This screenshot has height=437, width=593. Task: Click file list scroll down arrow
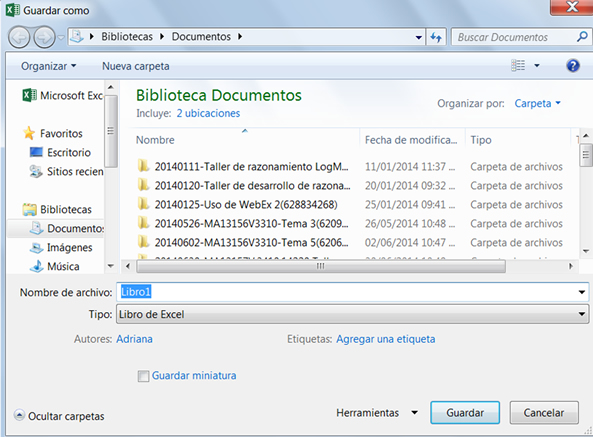(586, 251)
